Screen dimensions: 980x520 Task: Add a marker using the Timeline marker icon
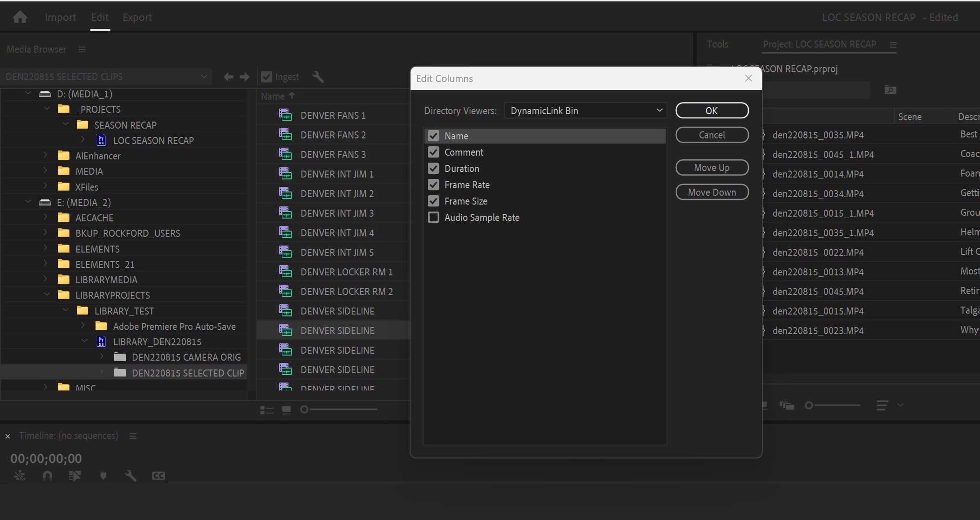coord(103,476)
